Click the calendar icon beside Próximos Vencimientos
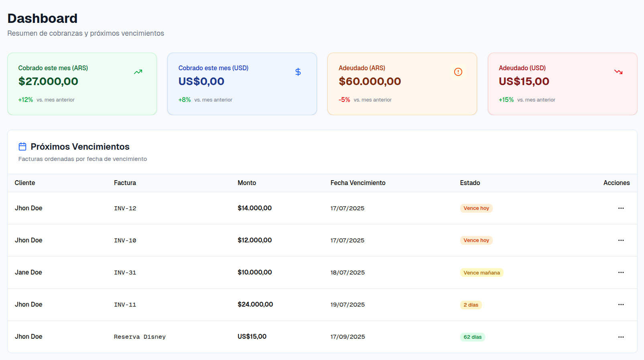Image resolution: width=644 pixels, height=360 pixels. (x=22, y=146)
